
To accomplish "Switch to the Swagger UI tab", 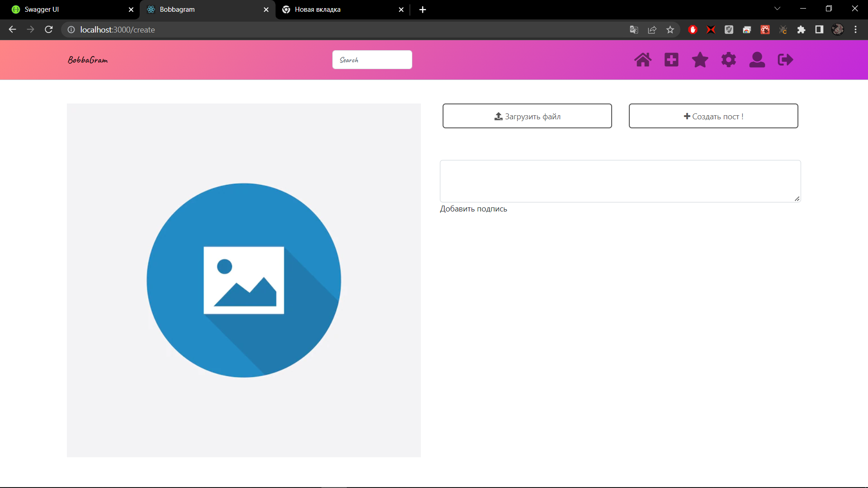I will click(68, 9).
